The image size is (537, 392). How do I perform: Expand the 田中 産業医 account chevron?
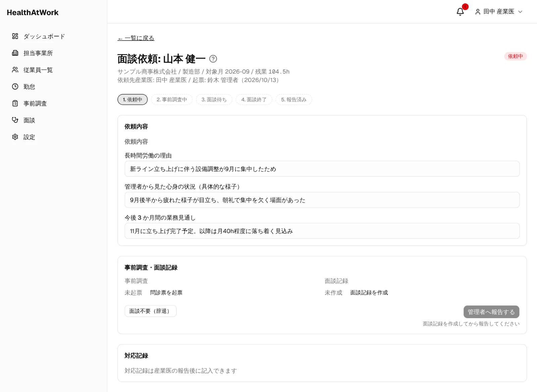520,12
